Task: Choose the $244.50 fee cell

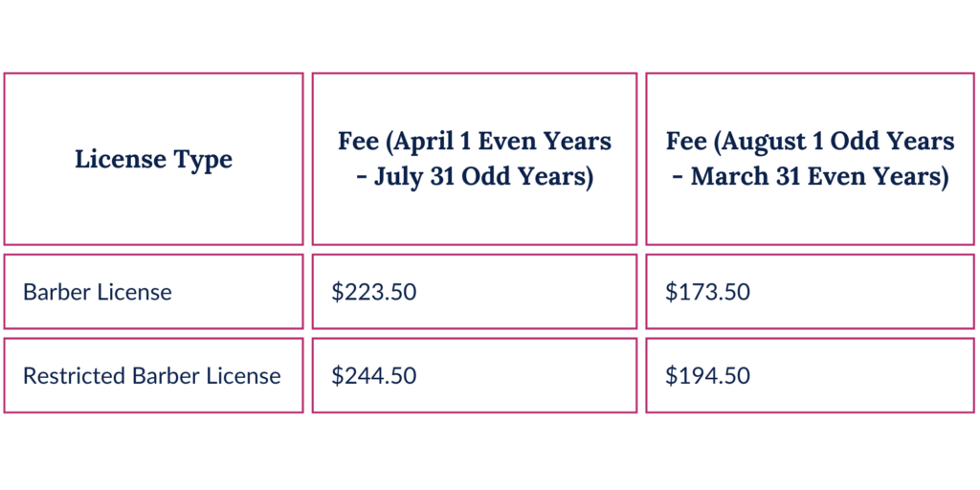Action: click(x=374, y=375)
